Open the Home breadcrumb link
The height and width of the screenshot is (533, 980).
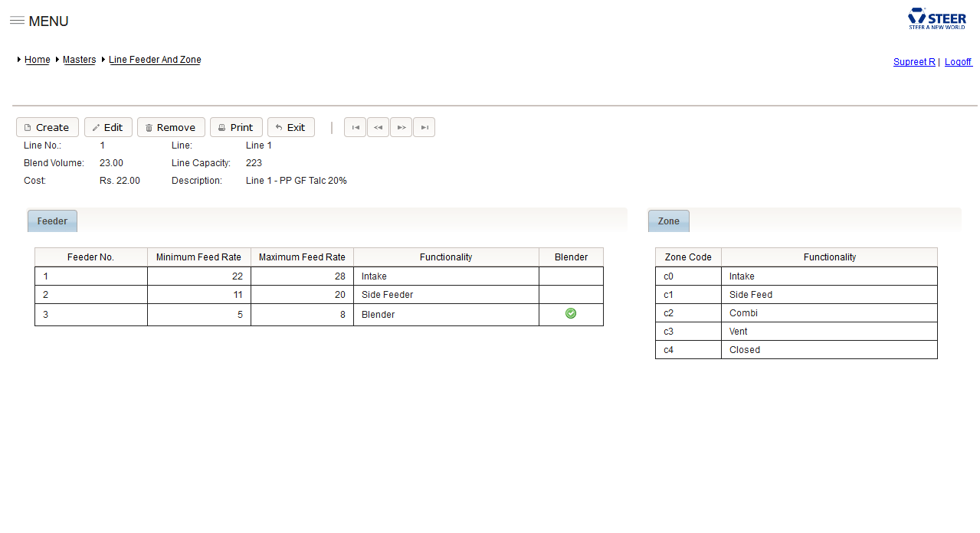click(x=37, y=60)
